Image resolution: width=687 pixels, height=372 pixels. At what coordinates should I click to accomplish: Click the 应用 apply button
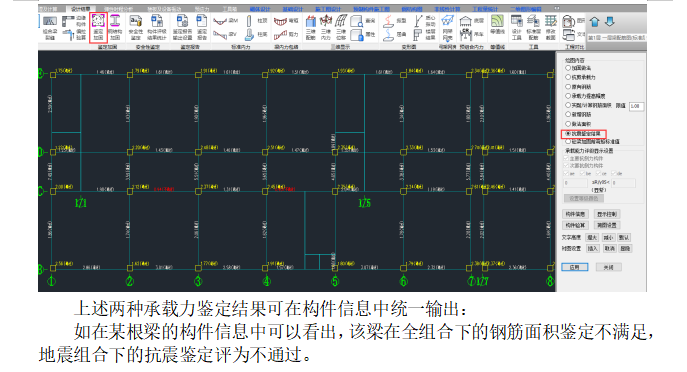(575, 267)
